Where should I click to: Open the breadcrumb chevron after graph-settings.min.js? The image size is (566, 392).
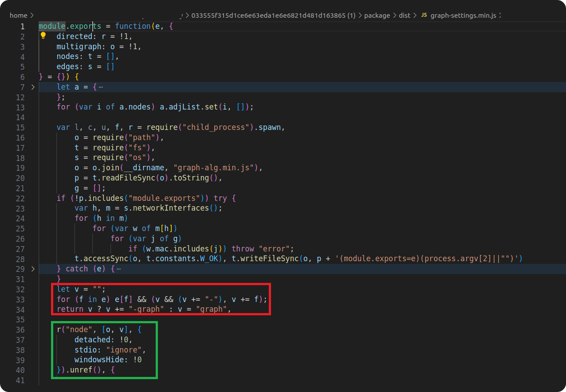500,15
